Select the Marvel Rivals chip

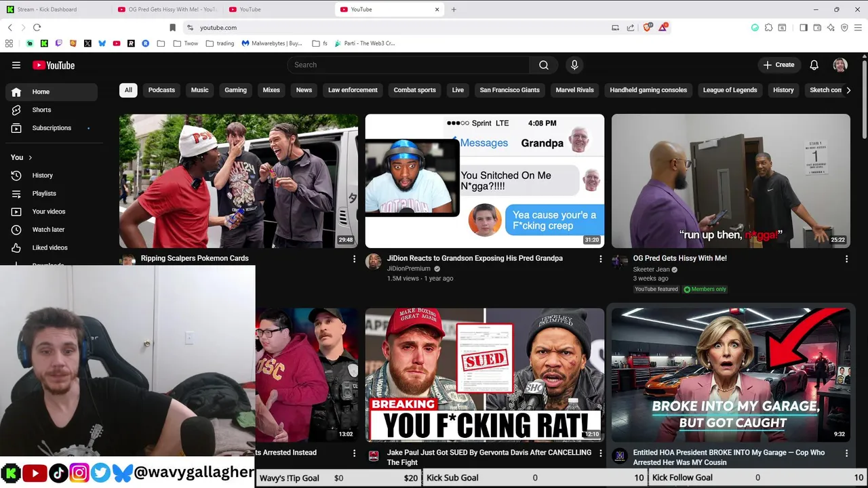(574, 90)
